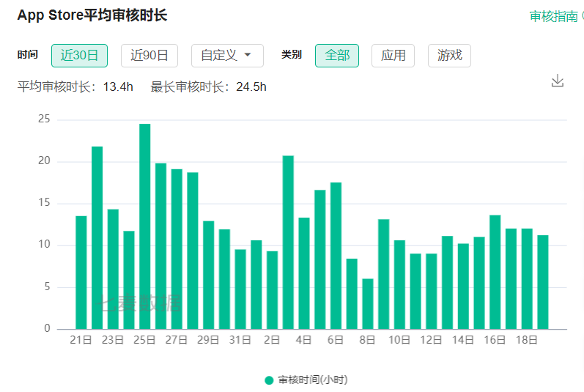The image size is (584, 392).
Task: Click the bar for 3日
Action: [288, 242]
